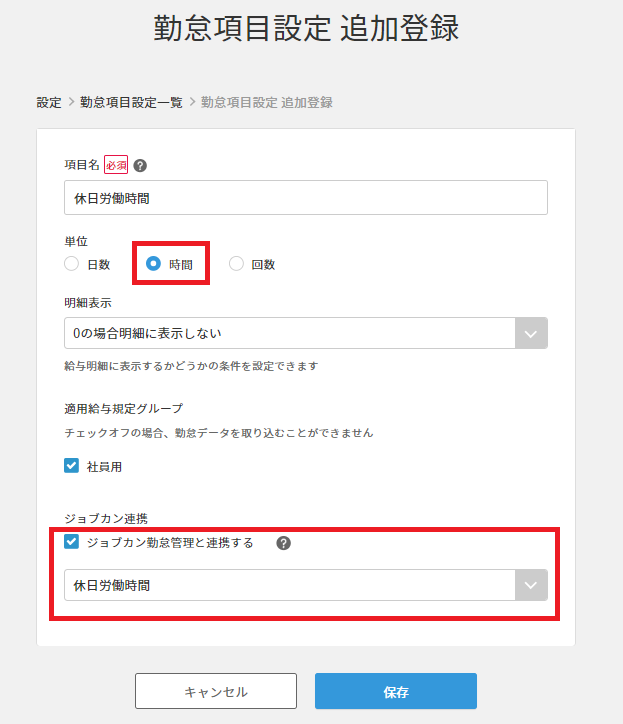Expand the 休日労働時間 linkage item dropdown
The image size is (623, 724).
[288, 585]
